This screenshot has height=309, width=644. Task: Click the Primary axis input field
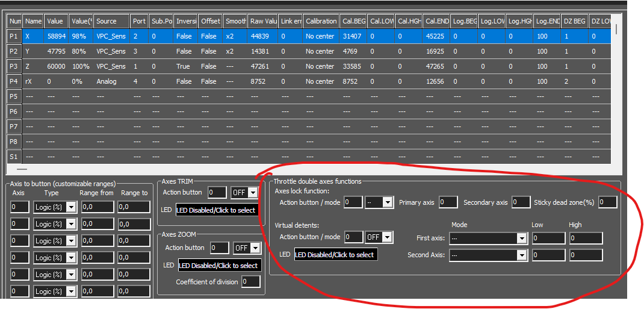(x=448, y=202)
